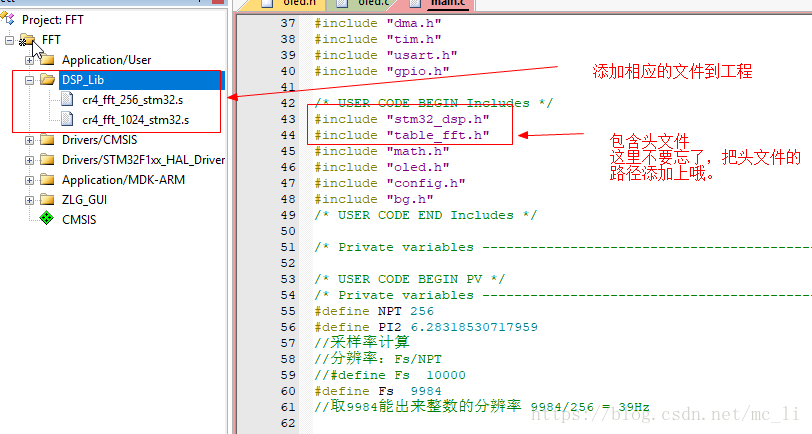Select the FFT target label

tap(51, 40)
